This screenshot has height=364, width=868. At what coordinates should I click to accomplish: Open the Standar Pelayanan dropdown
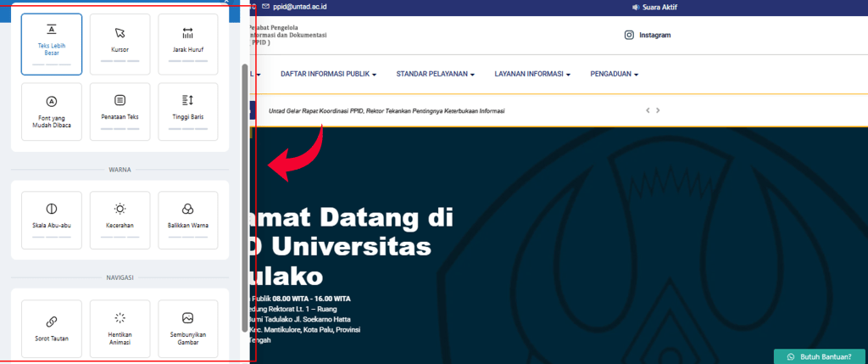435,74
